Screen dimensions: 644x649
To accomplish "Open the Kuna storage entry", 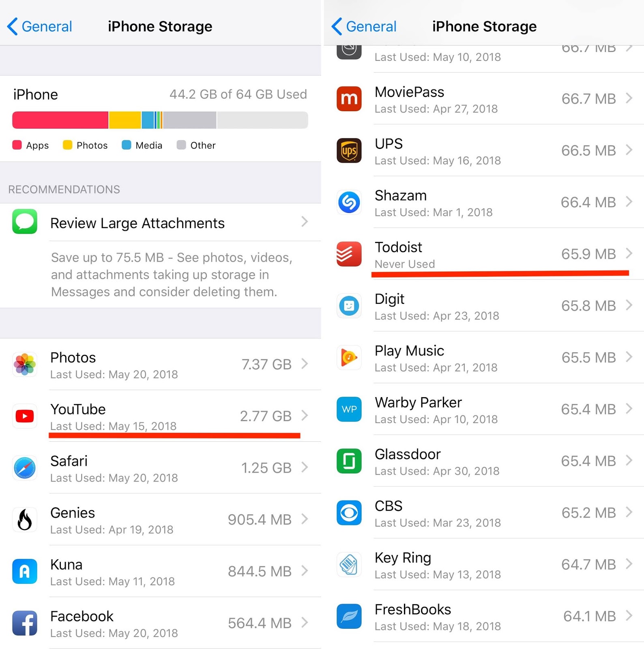I will pyautogui.click(x=161, y=571).
